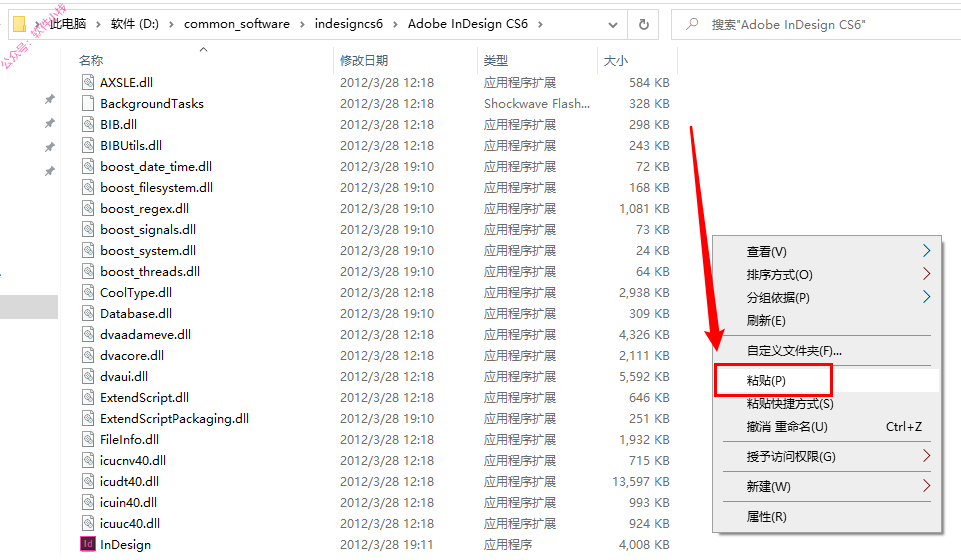Click the dvacore.dll file icon

88,355
